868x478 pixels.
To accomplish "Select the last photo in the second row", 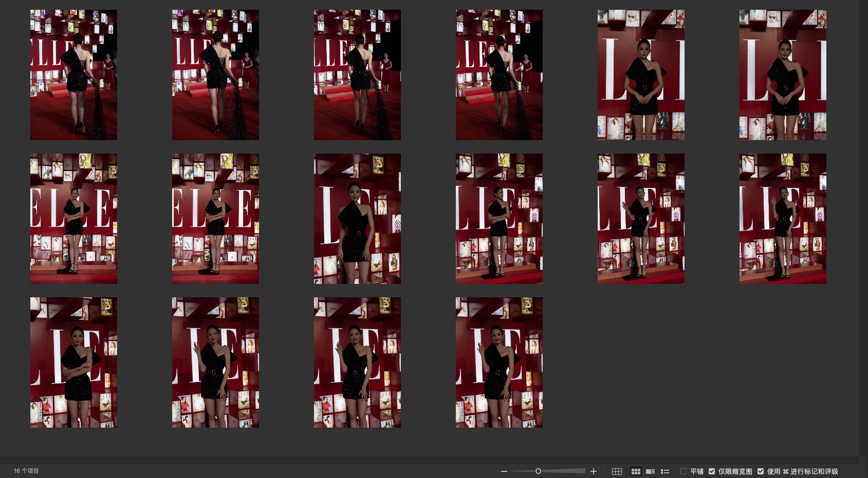I will point(783,219).
